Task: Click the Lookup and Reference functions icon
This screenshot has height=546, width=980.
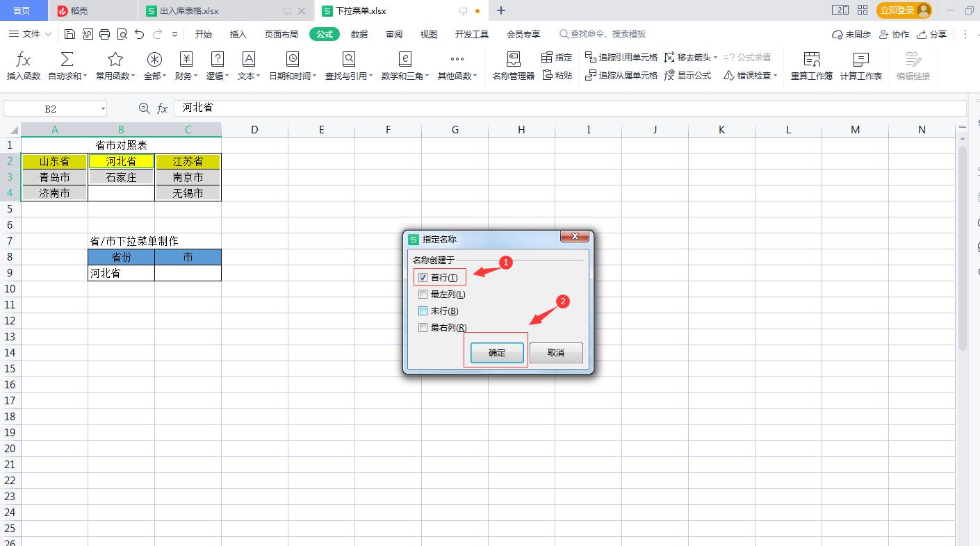Action: click(x=349, y=60)
